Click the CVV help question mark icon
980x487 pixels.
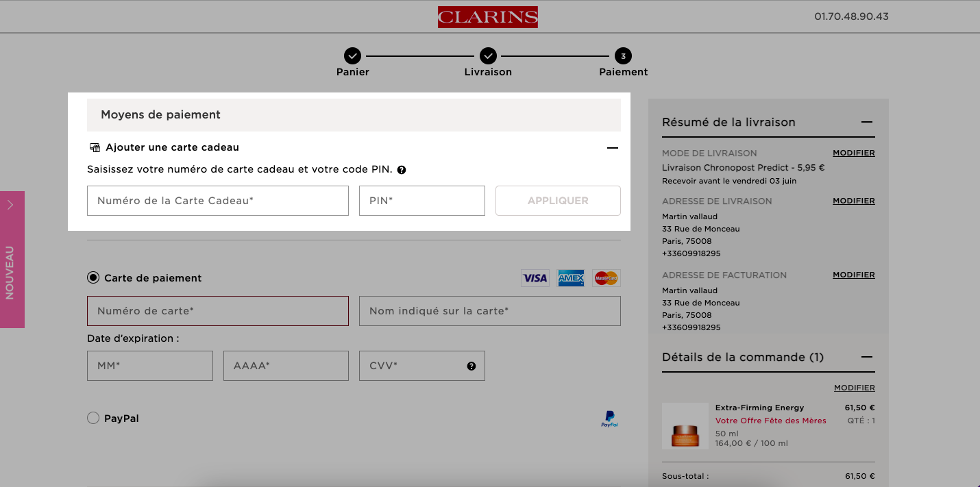pyautogui.click(x=471, y=366)
